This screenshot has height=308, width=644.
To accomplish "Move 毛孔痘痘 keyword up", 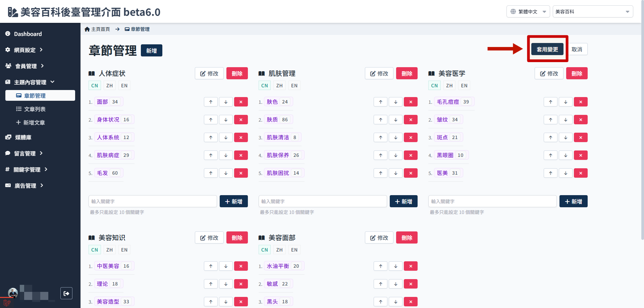I will click(550, 102).
